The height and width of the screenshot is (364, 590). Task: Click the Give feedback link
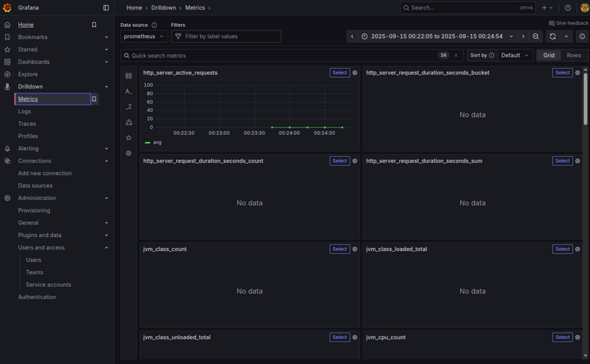568,23
